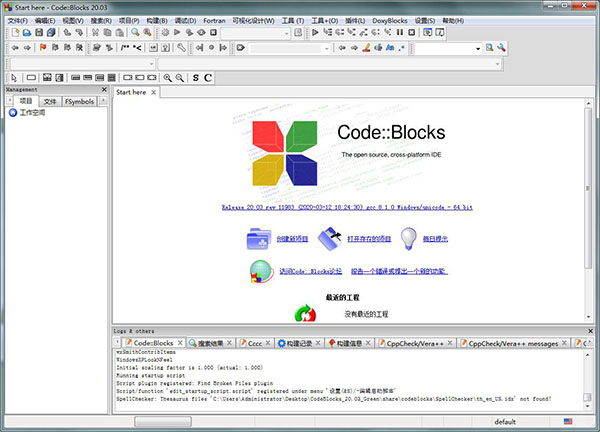Screen dimensions: 600x432
Task: Click the bold C toolbar icon
Action: pyautogui.click(x=208, y=78)
